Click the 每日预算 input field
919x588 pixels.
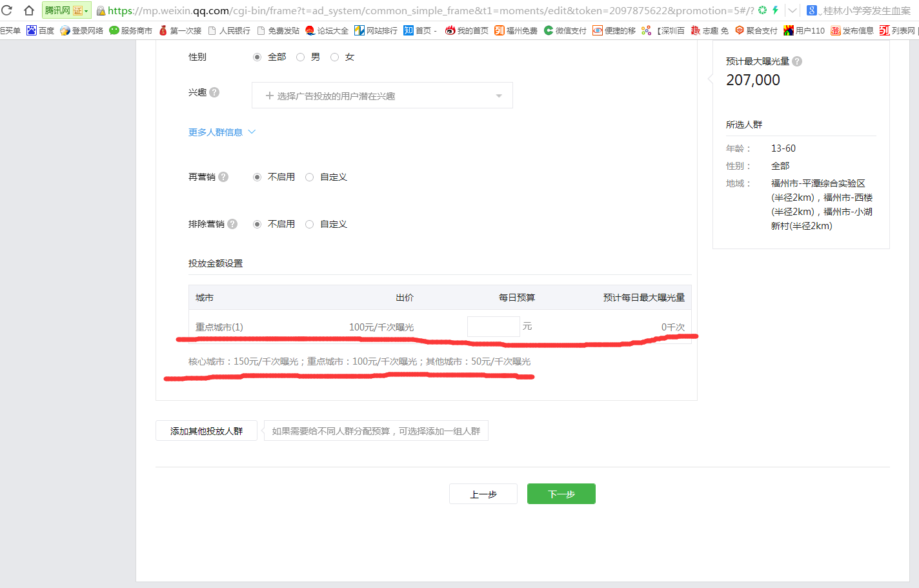click(494, 327)
